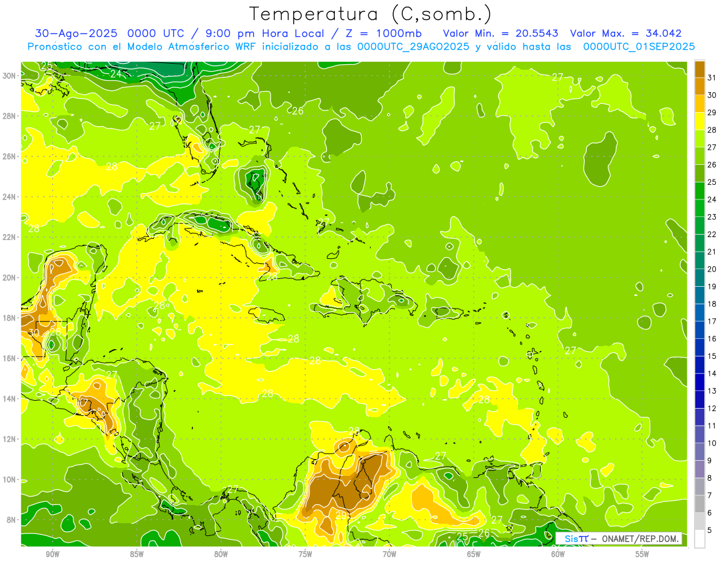The width and height of the screenshot is (728, 562).
Task: Click the 10N latitude axis label
Action: (x=10, y=480)
